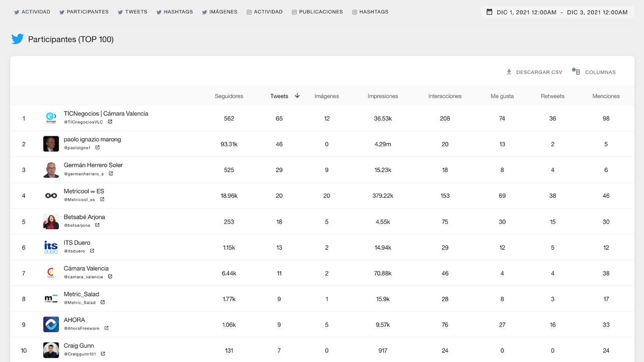Open the Twitter Actividad tab
644x362 pixels.
pyautogui.click(x=32, y=12)
